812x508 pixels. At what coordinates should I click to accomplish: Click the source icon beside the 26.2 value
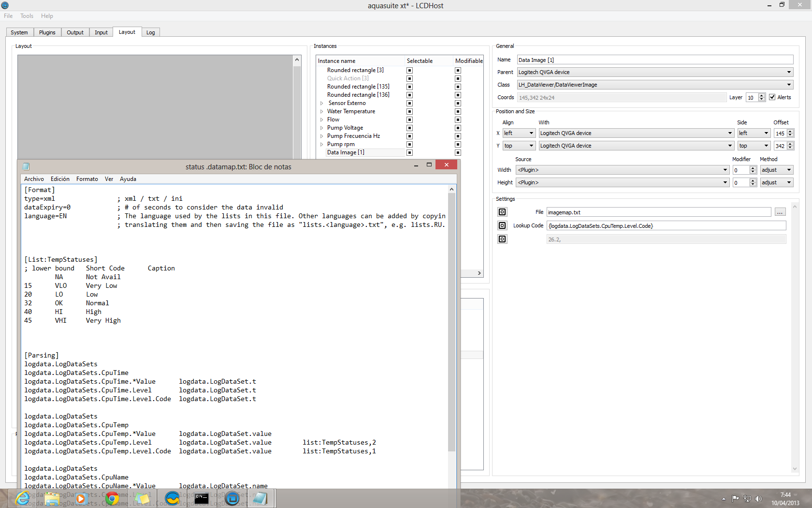[x=502, y=239]
